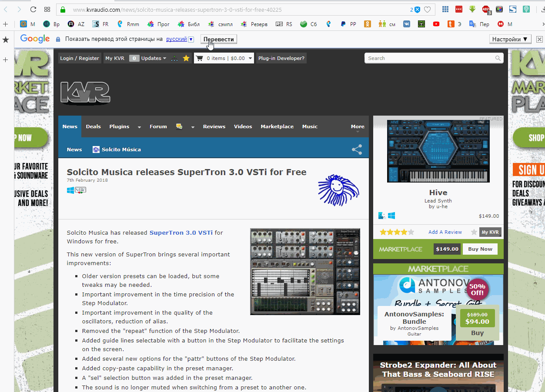
Task: Open the PP PayPal bookmark
Action: (348, 24)
